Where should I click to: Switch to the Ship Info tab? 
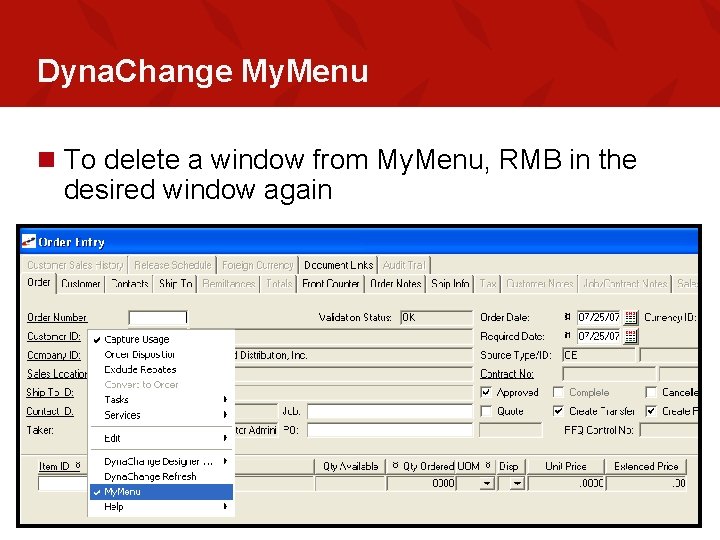tap(450, 284)
